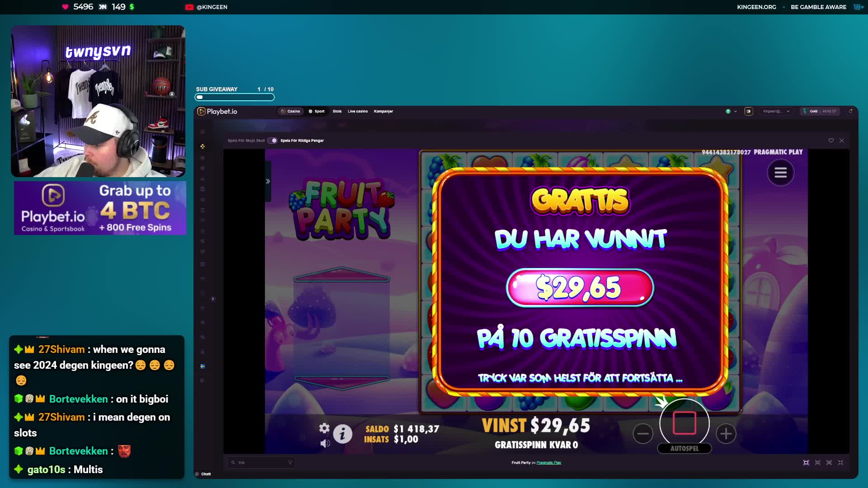This screenshot has height=488, width=868.
Task: Click the game search input field
Action: click(x=262, y=462)
